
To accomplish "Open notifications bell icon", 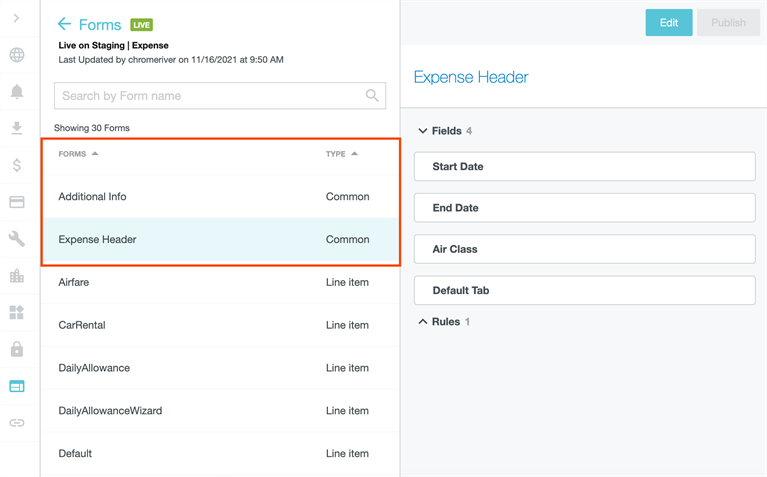I will coord(17,92).
